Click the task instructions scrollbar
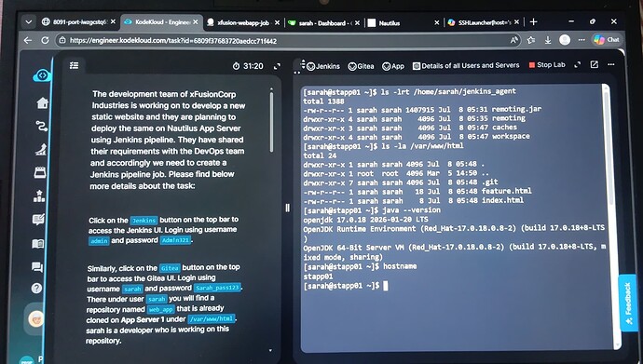Viewport: 643px width, 364px height. 271,121
